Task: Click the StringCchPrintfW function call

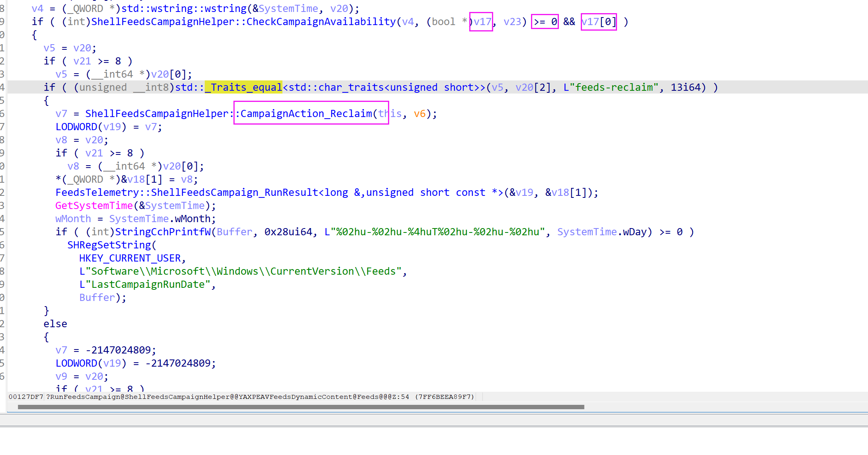Action: (163, 232)
